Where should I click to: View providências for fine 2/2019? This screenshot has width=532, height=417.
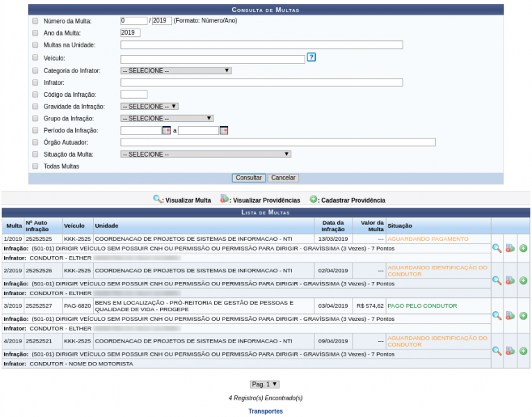click(x=510, y=281)
